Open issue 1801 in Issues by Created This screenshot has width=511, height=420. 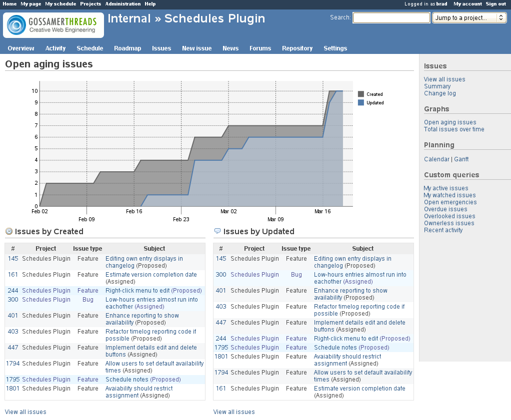point(13,389)
